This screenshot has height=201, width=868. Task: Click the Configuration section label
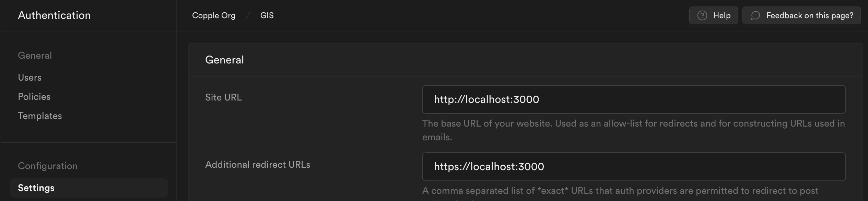click(48, 166)
